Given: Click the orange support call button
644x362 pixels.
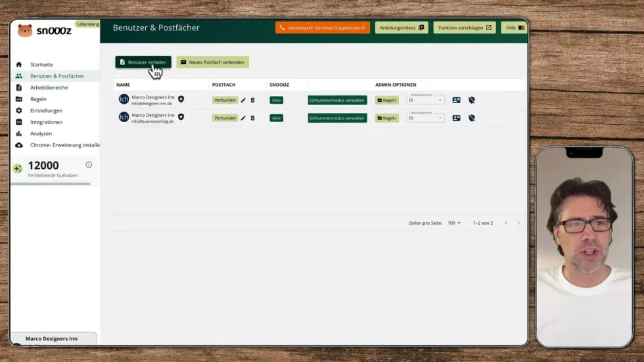Looking at the screenshot, I should tap(322, 28).
